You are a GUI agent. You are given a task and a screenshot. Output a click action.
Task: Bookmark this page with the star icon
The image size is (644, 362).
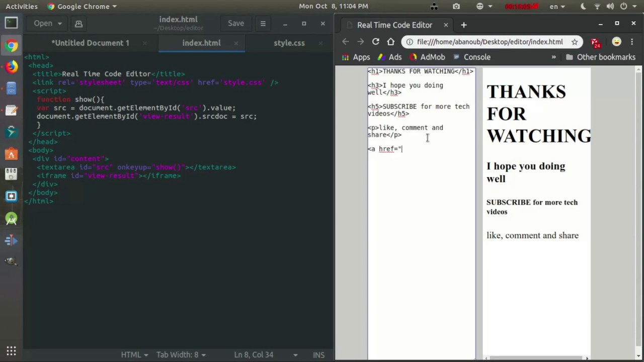tap(575, 42)
